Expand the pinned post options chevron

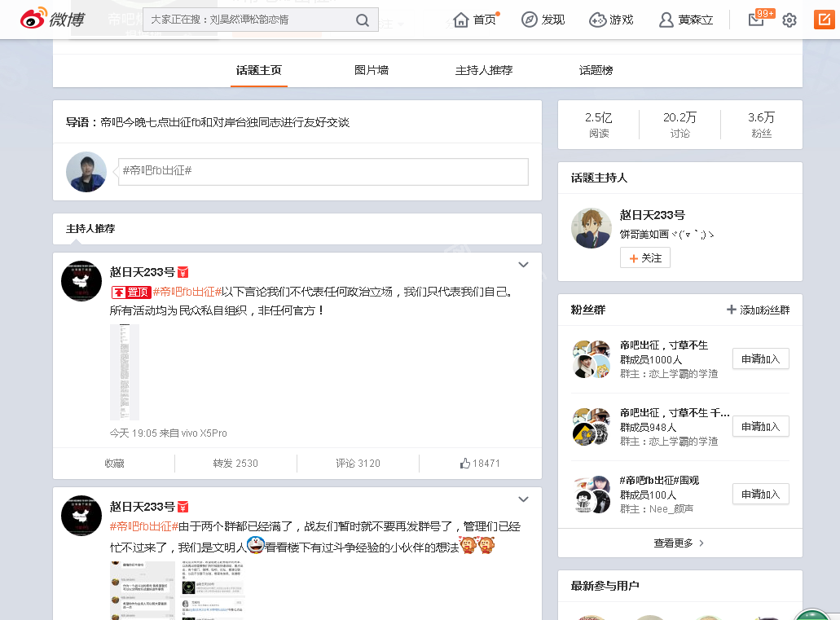pyautogui.click(x=523, y=265)
